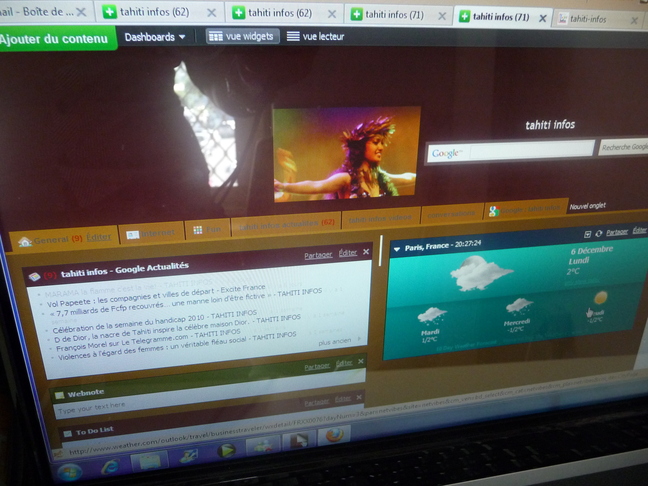Click the Windows Start orb
Image resolution: width=648 pixels, height=486 pixels.
click(x=69, y=472)
